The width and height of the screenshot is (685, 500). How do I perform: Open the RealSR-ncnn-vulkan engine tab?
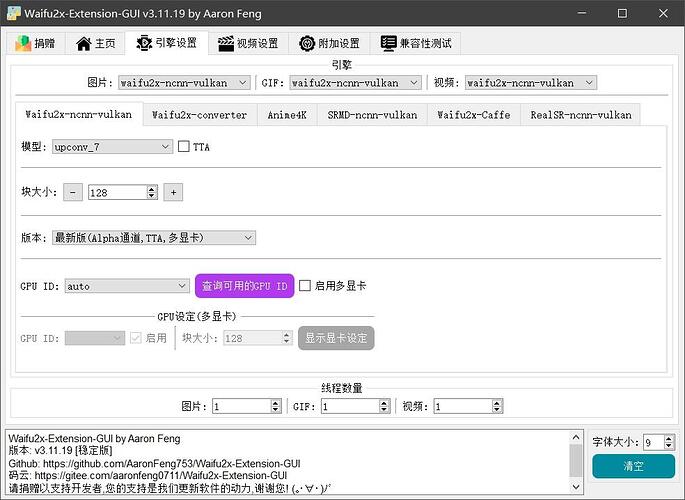click(581, 115)
